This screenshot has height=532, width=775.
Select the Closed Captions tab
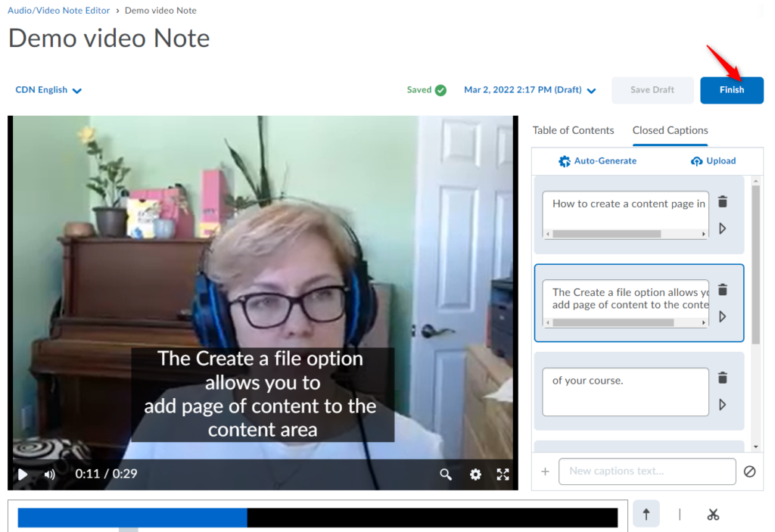(670, 130)
